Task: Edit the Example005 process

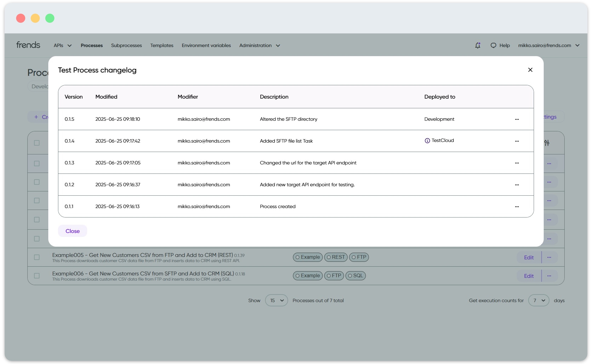Action: pyautogui.click(x=529, y=257)
